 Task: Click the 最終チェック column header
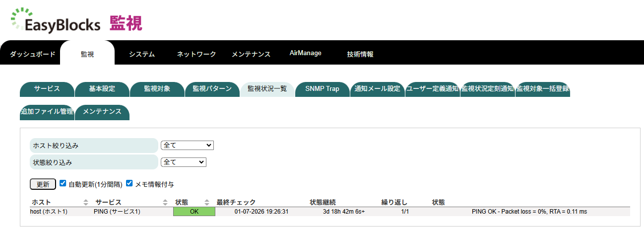(236, 203)
